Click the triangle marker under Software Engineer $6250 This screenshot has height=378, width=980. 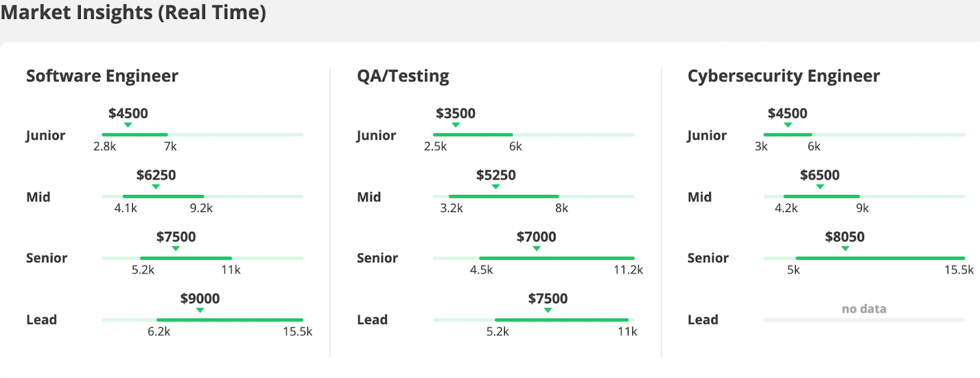coord(156,187)
